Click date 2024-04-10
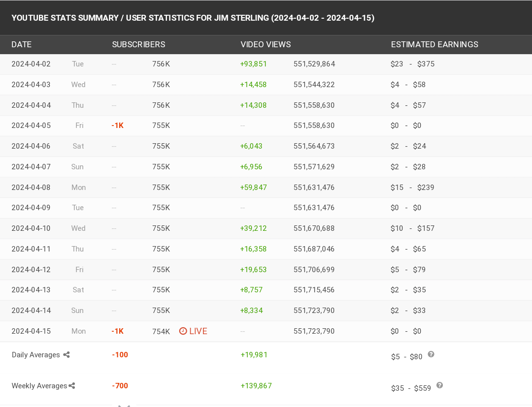This screenshot has width=532, height=407. [31, 228]
